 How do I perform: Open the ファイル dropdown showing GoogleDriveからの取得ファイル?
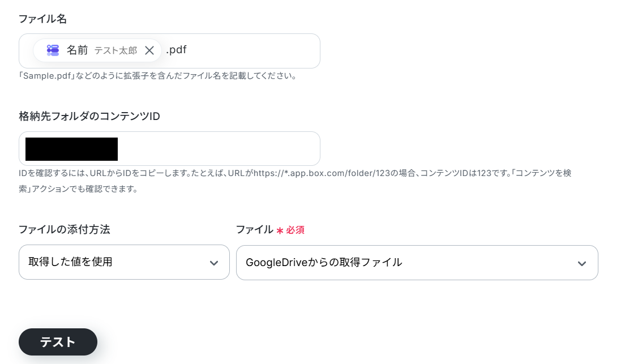pyautogui.click(x=417, y=262)
